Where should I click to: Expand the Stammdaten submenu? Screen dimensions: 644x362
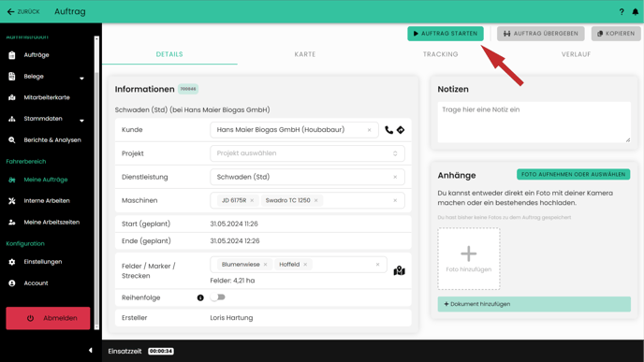[81, 121]
